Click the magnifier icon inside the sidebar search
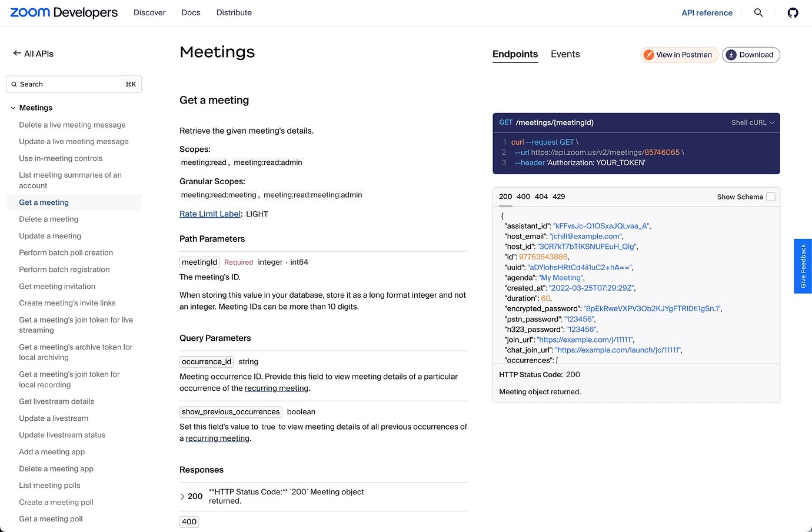The height and width of the screenshot is (532, 812). pos(14,84)
